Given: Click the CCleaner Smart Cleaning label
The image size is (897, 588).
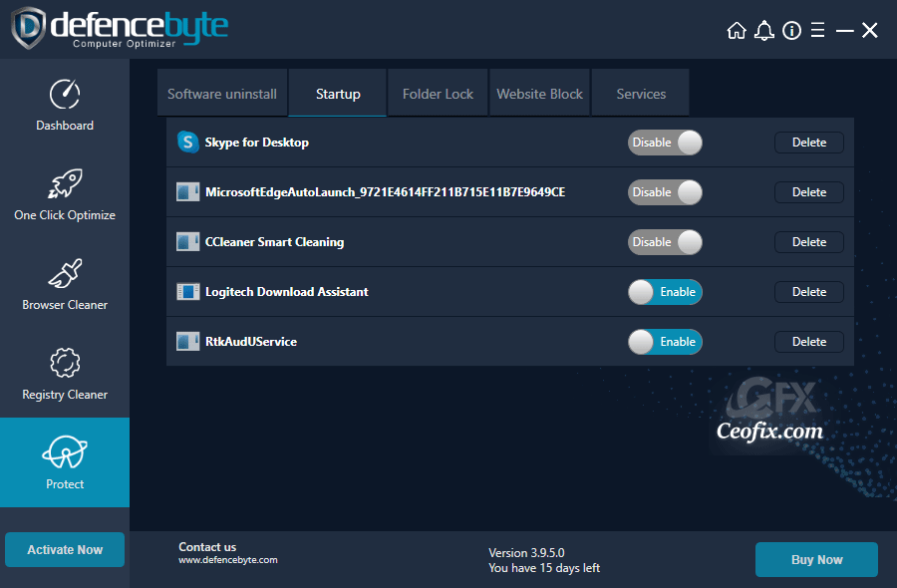Looking at the screenshot, I should 275,242.
